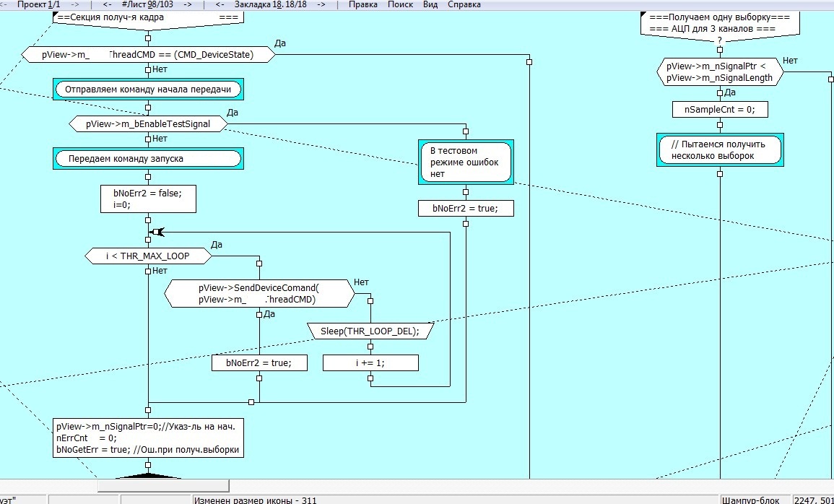Select the Sleep(THR_LOOP_DEL) block
Viewport: 834px width, 504px height.
pyautogui.click(x=370, y=331)
